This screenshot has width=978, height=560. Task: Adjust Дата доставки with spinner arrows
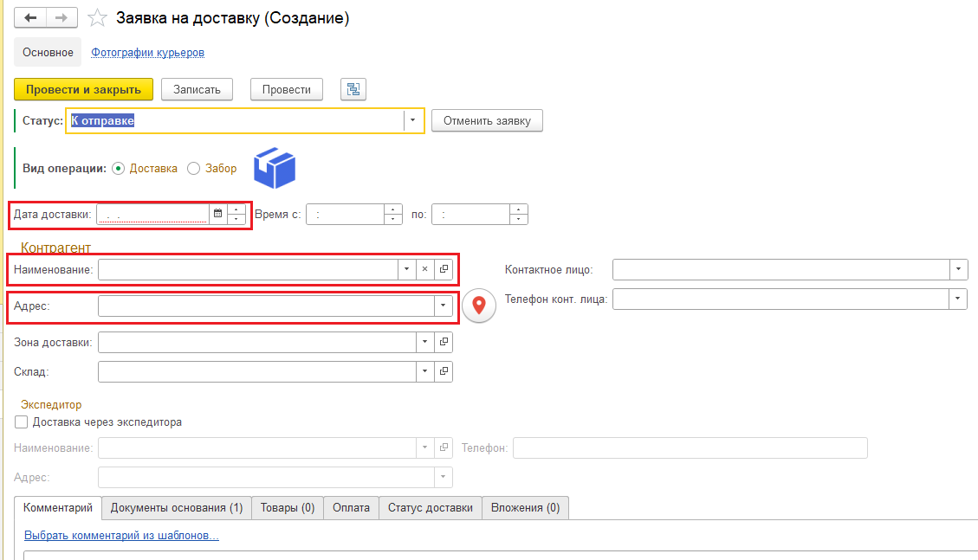236,214
